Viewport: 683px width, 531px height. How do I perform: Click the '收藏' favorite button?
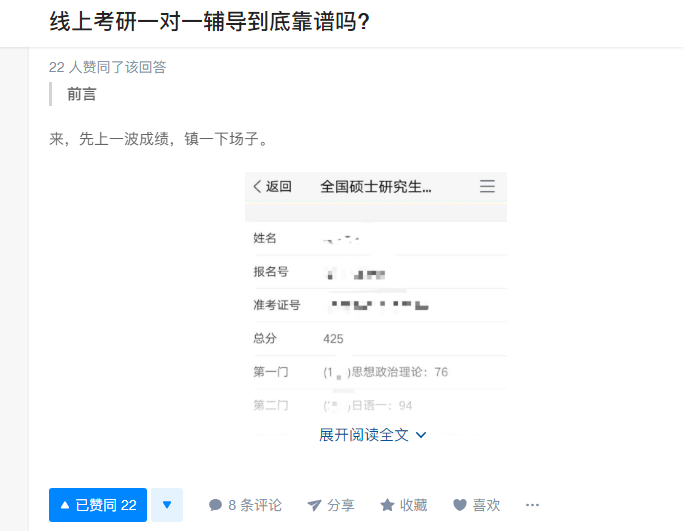click(x=403, y=505)
